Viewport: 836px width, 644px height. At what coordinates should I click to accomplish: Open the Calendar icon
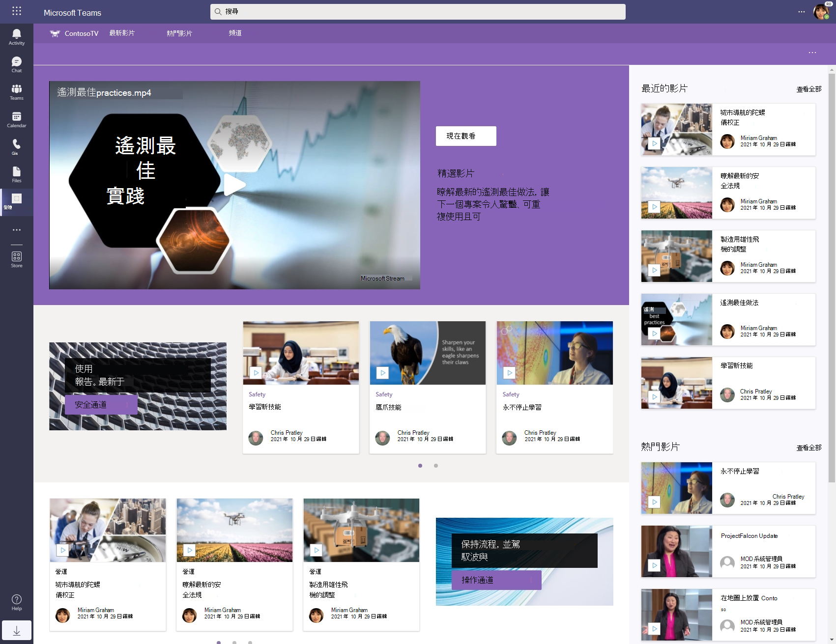point(16,119)
